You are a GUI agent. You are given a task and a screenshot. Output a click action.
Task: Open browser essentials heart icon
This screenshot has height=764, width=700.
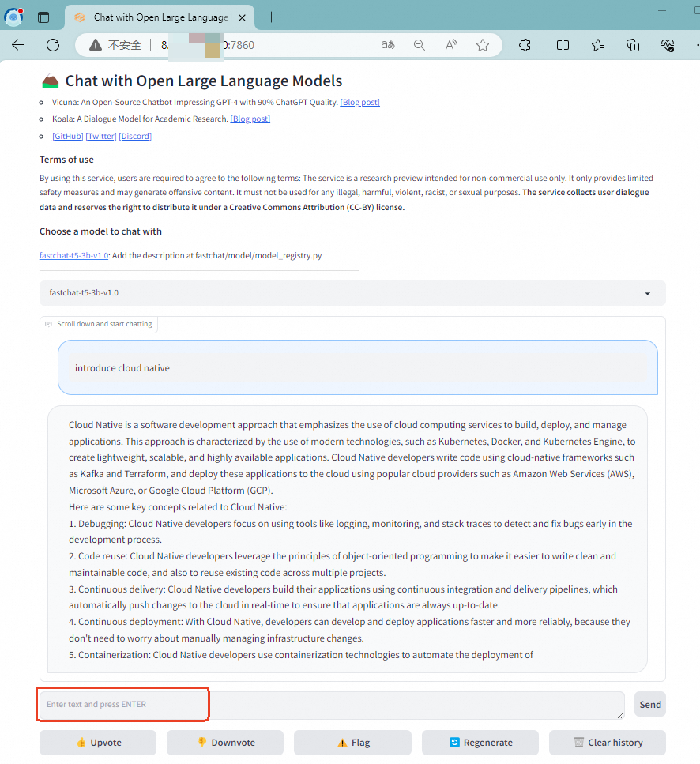pos(668,45)
